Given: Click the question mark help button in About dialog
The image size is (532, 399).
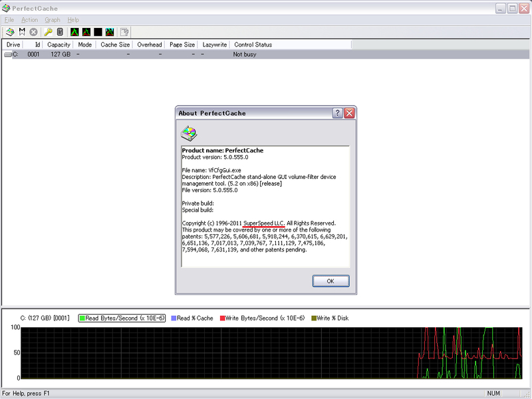Looking at the screenshot, I should pos(337,113).
